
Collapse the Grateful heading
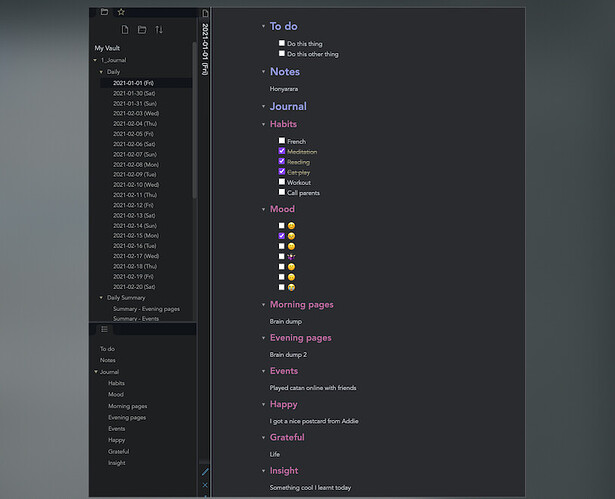coord(263,437)
